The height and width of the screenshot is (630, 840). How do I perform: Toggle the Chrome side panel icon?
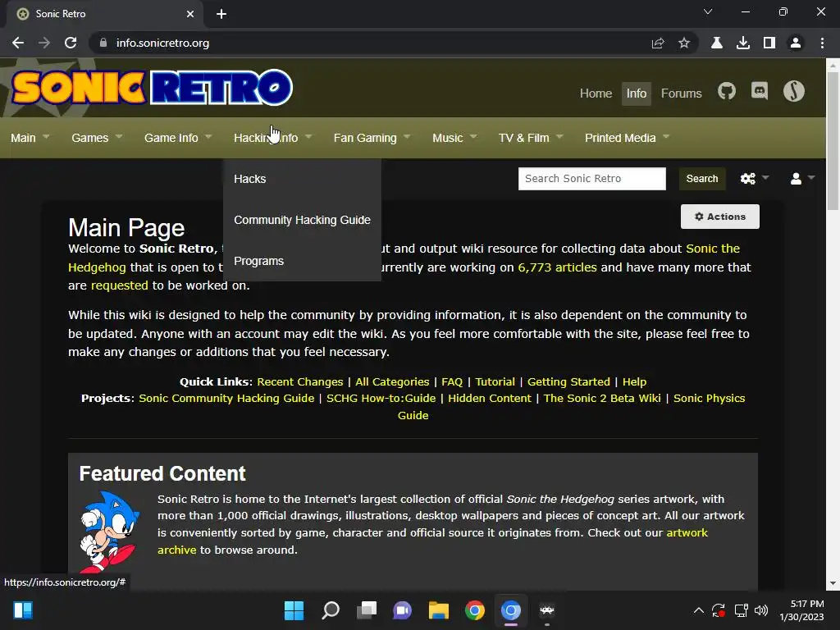[x=769, y=43]
